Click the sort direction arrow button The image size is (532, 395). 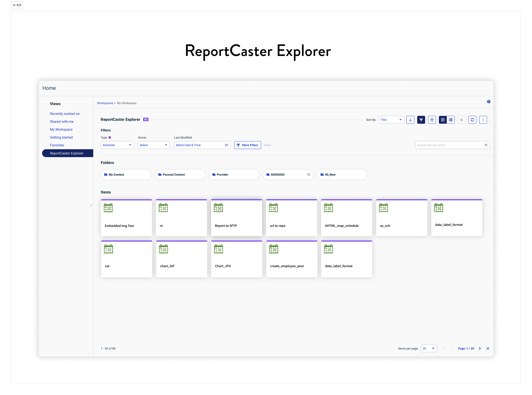pos(410,120)
